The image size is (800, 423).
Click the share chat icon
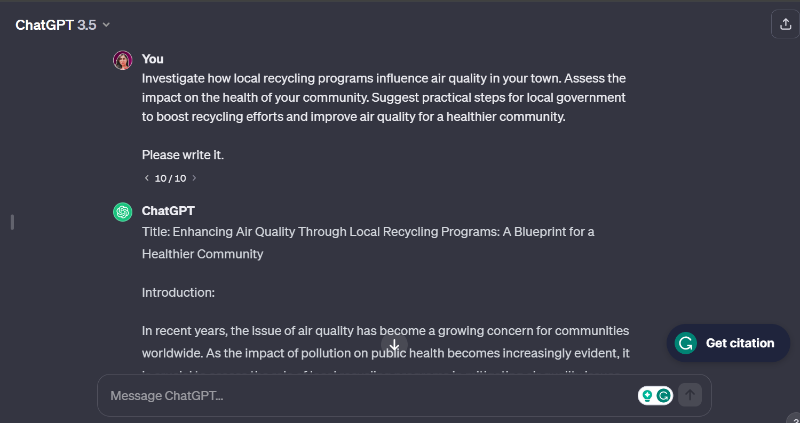tap(782, 25)
